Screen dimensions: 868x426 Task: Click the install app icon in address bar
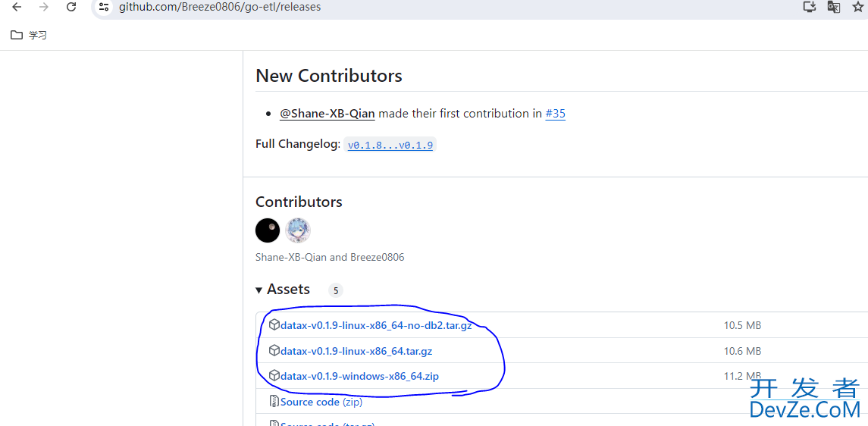[x=810, y=7]
